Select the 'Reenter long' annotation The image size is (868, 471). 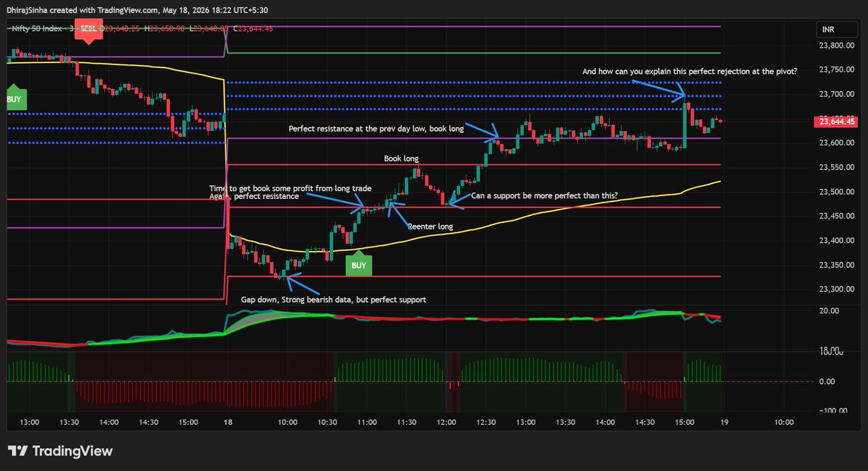(430, 226)
